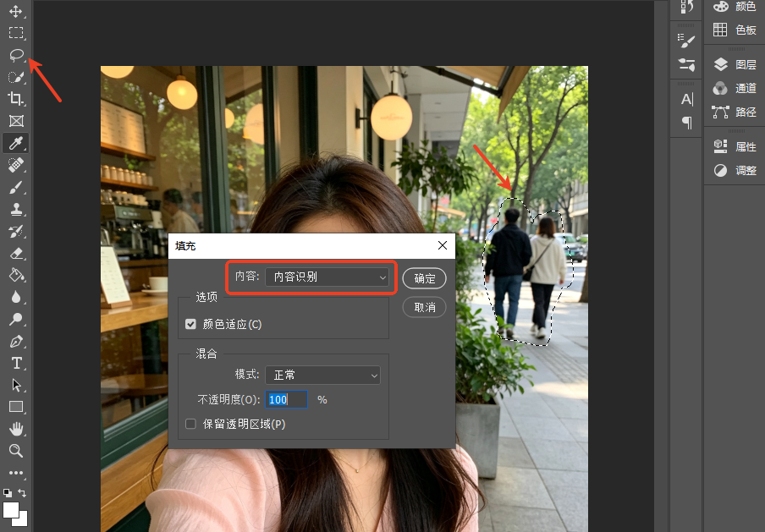Open the foreground color picker
The width and height of the screenshot is (765, 532).
tap(10, 509)
